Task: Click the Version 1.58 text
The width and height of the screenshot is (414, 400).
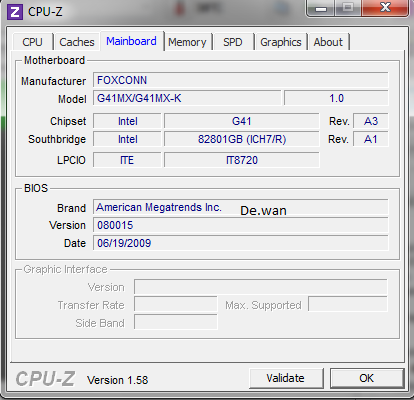Action: [117, 380]
